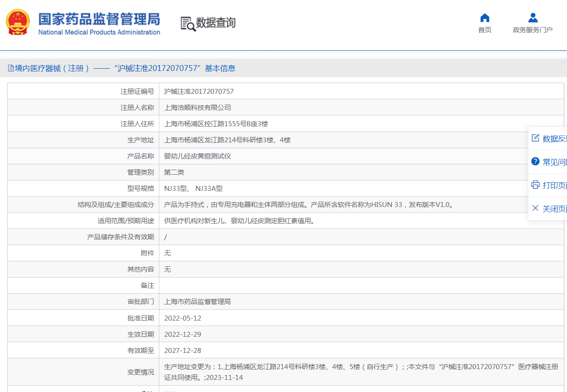This screenshot has width=567, height=392.
Task: Click the structure description mentioning HISUN 33
Action: pyautogui.click(x=310, y=204)
